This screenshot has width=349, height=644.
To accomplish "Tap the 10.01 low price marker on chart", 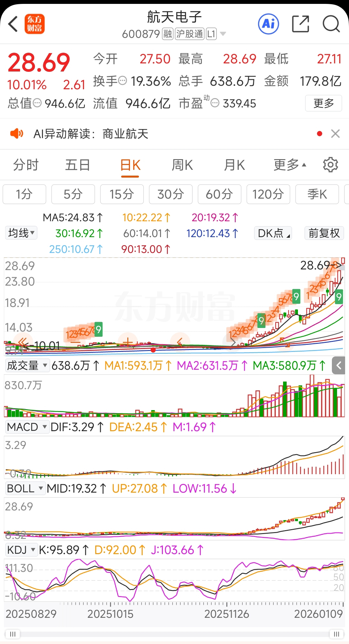I will (47, 346).
